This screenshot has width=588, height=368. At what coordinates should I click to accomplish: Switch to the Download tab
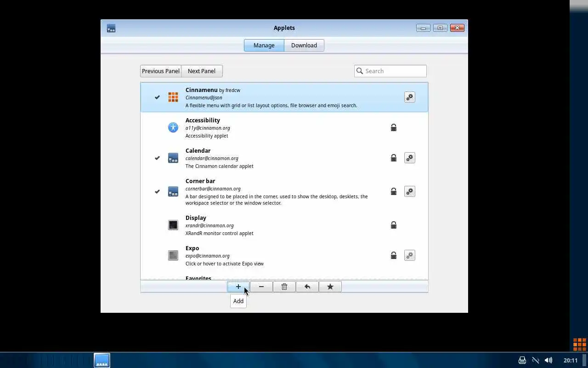304,45
